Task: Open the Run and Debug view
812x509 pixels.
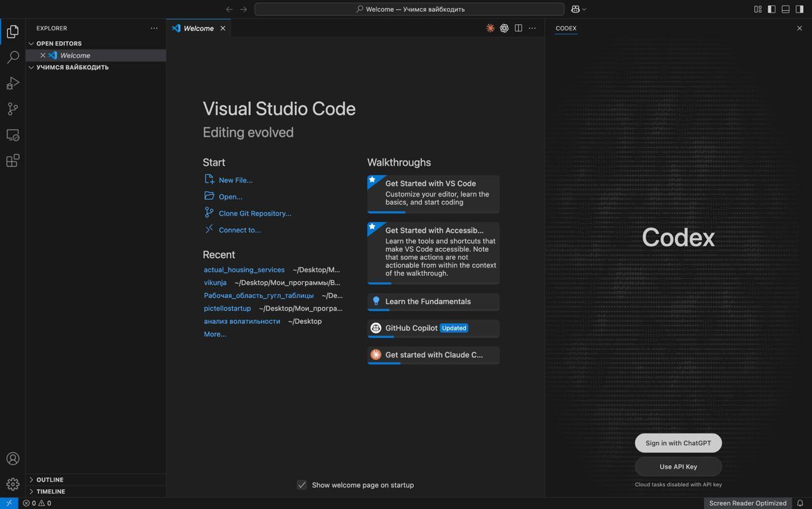Action: pos(13,83)
